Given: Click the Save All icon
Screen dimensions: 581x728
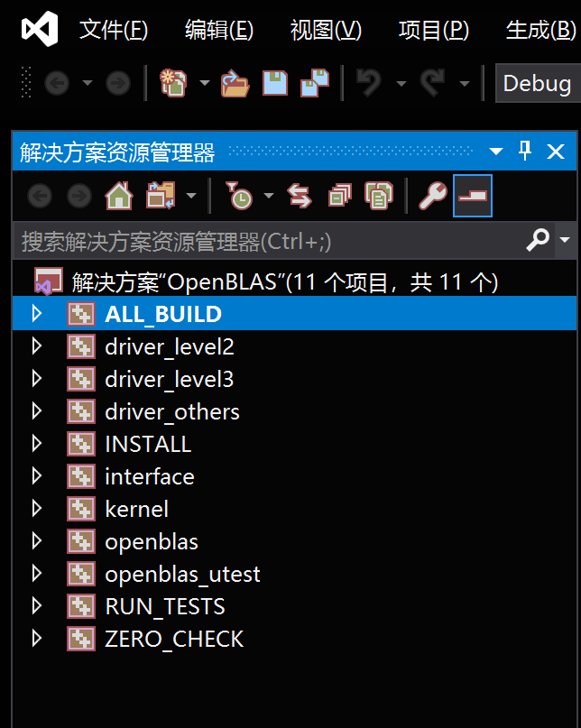Looking at the screenshot, I should click(315, 83).
